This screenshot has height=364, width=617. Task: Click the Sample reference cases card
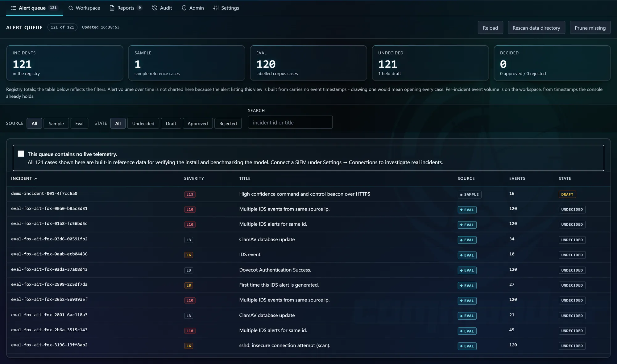point(187,63)
